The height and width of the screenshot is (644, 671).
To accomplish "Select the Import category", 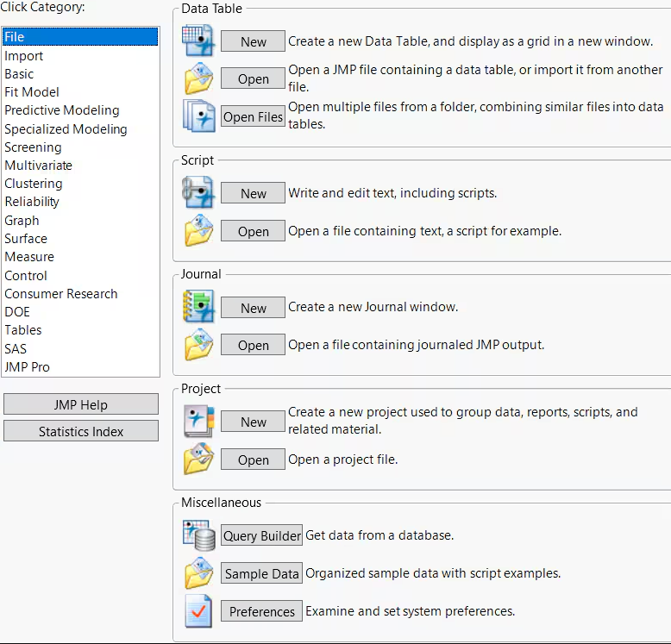I will [80, 55].
